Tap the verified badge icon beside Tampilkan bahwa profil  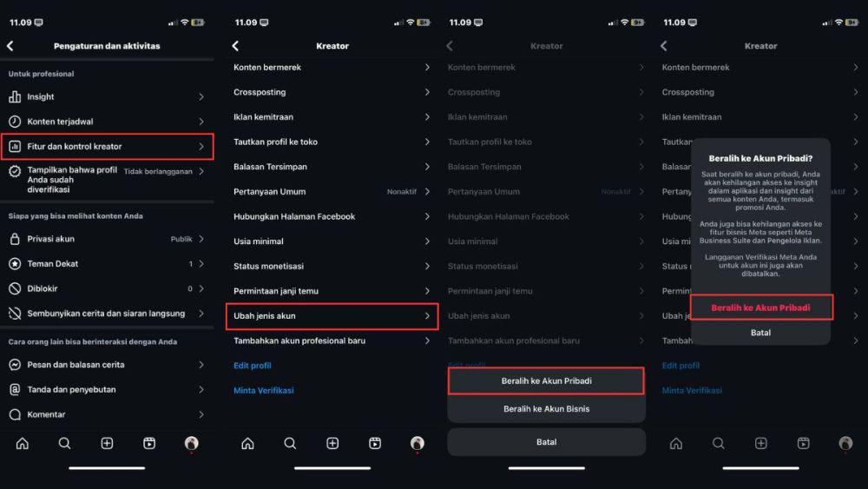[15, 172]
